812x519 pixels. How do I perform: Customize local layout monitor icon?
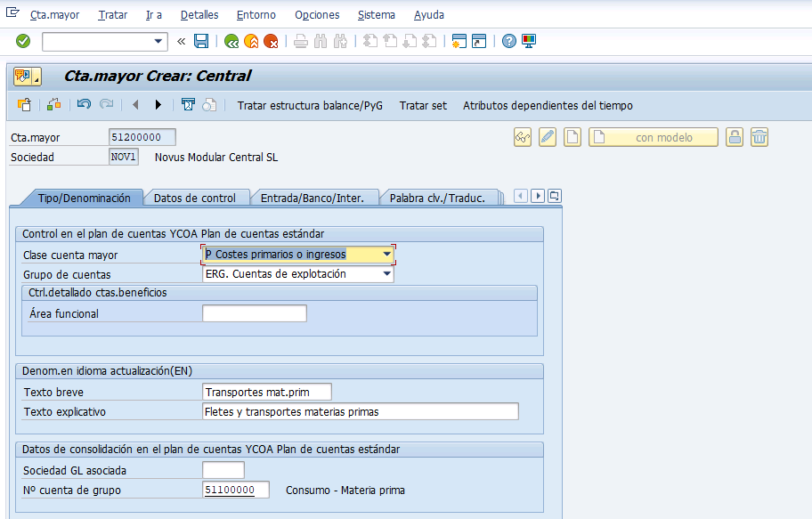coord(529,41)
